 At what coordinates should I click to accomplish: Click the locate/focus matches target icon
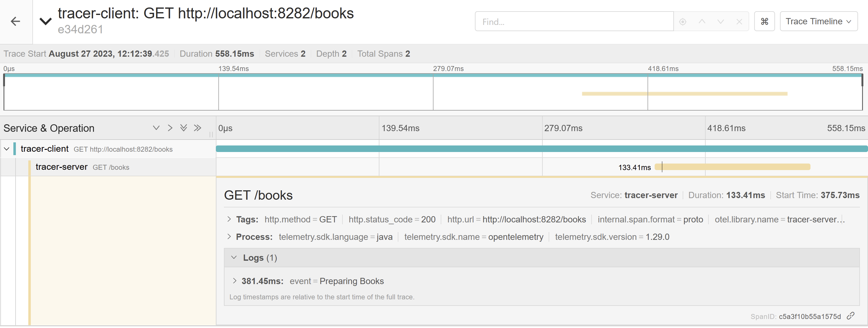[683, 21]
